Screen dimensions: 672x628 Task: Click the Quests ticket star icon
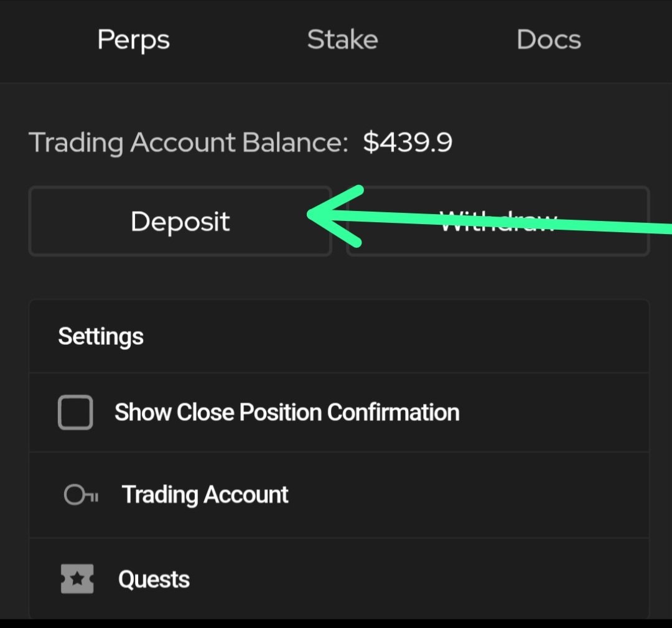pyautogui.click(x=77, y=579)
